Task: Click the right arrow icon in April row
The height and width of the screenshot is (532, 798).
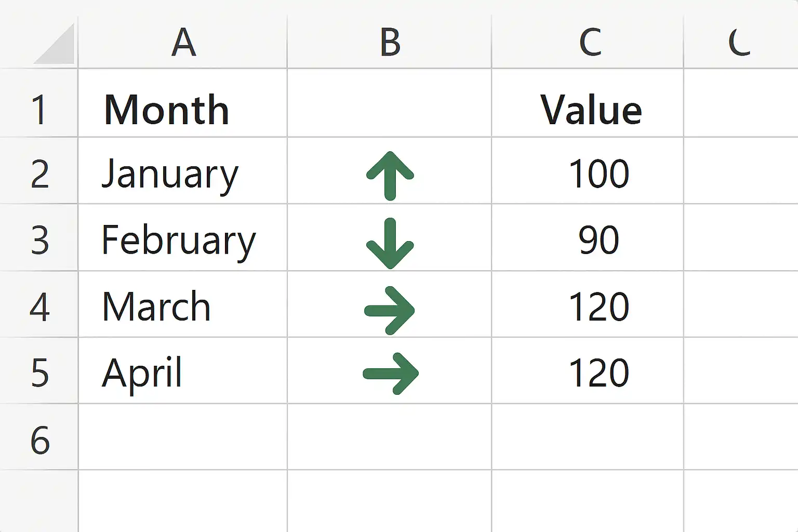Action: point(391,374)
